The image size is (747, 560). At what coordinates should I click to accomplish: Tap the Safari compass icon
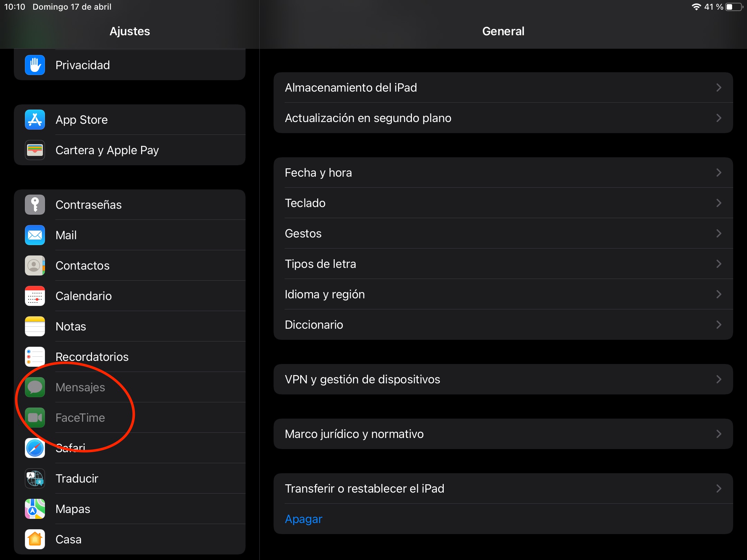(x=35, y=448)
